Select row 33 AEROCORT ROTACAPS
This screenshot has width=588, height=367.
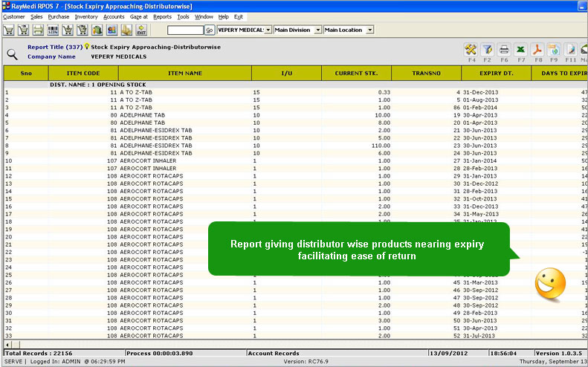(296, 336)
